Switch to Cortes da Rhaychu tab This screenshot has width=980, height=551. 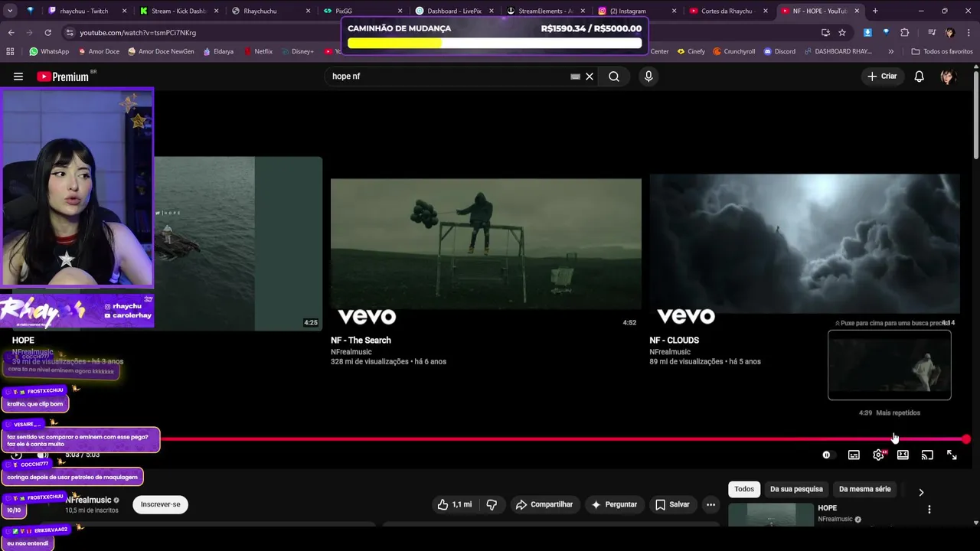click(726, 11)
